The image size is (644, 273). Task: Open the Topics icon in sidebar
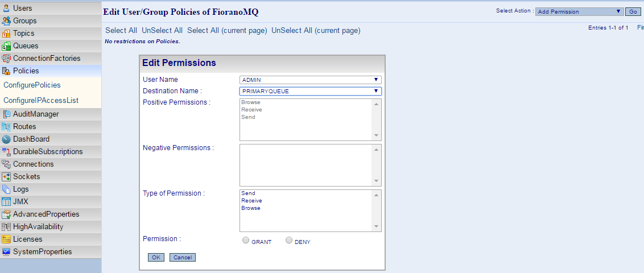(6, 33)
